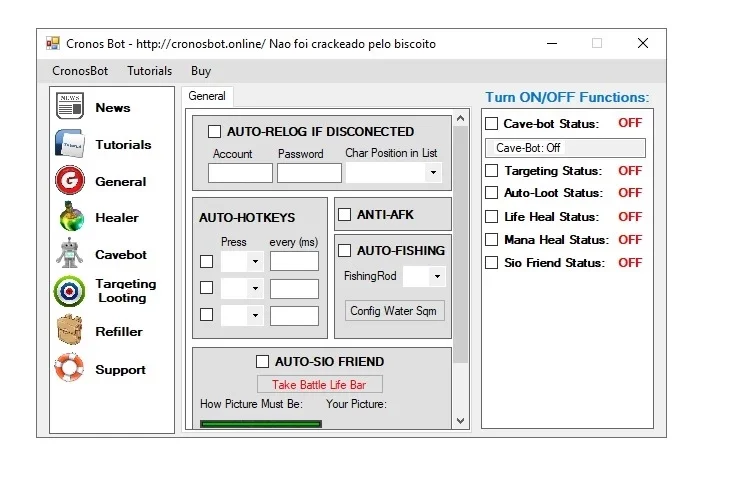
Task: Open the Targeting Looting bullseye icon
Action: coord(69,291)
